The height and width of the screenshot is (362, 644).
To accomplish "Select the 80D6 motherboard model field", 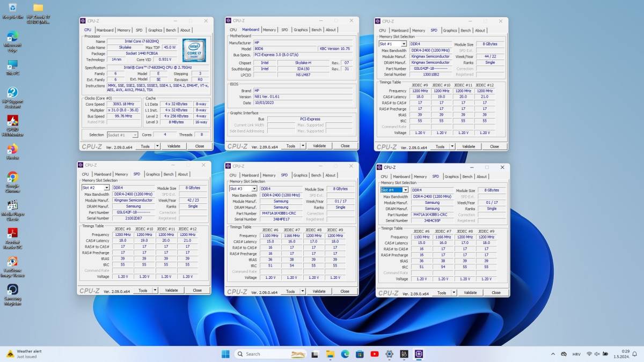I will [x=285, y=49].
